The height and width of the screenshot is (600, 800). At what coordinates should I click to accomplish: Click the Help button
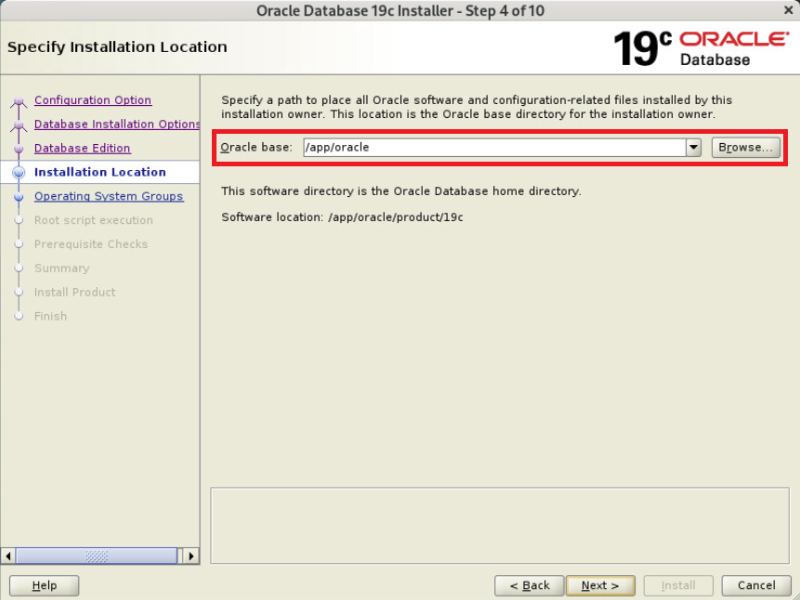(44, 585)
